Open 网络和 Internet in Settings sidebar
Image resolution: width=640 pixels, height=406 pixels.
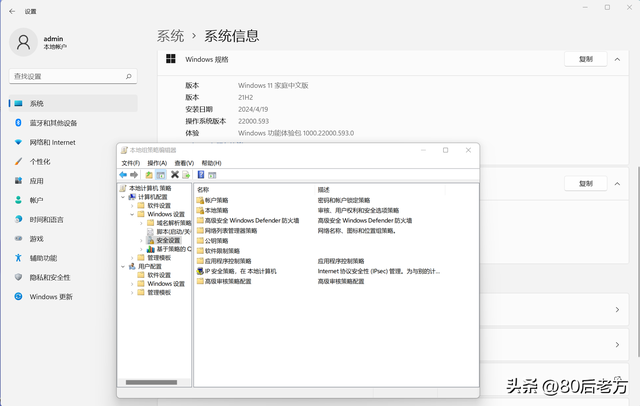click(73, 142)
